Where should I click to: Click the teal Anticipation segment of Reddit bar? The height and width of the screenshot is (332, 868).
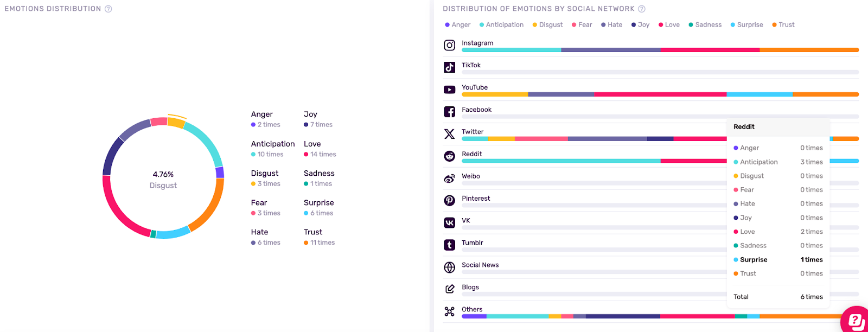(x=560, y=161)
